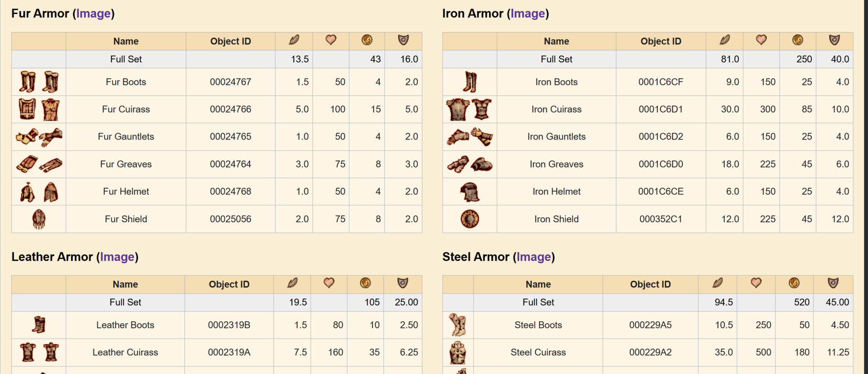
Task: Click the gold coin icon in Iron table
Action: click(x=798, y=40)
